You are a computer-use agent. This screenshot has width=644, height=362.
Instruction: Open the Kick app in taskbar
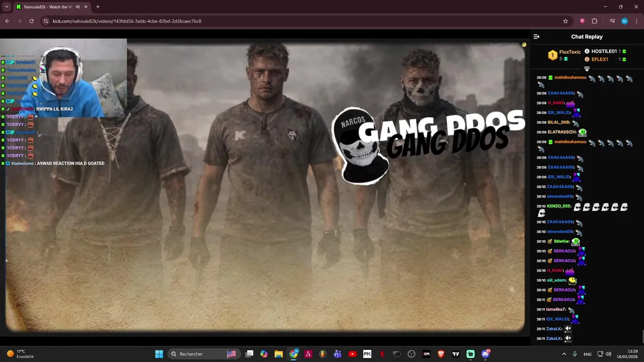tap(470, 354)
